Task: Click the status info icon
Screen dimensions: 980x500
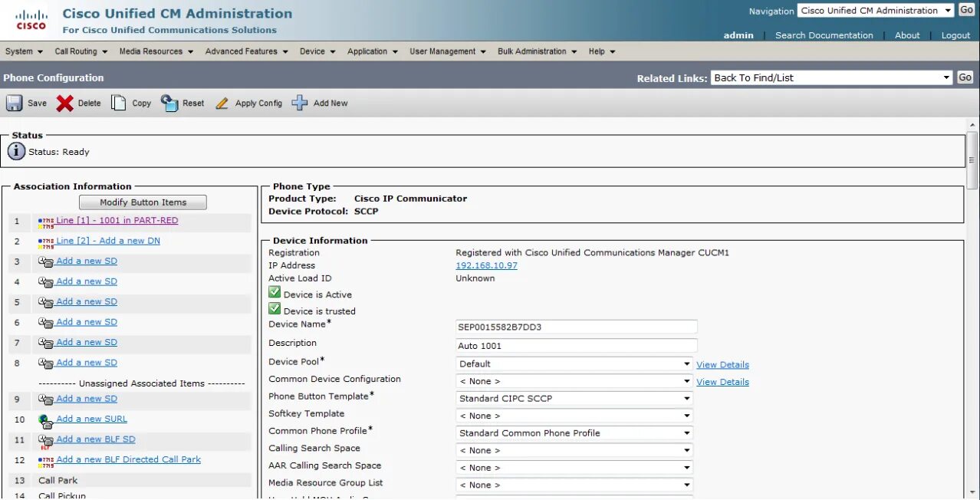Action: tap(16, 151)
